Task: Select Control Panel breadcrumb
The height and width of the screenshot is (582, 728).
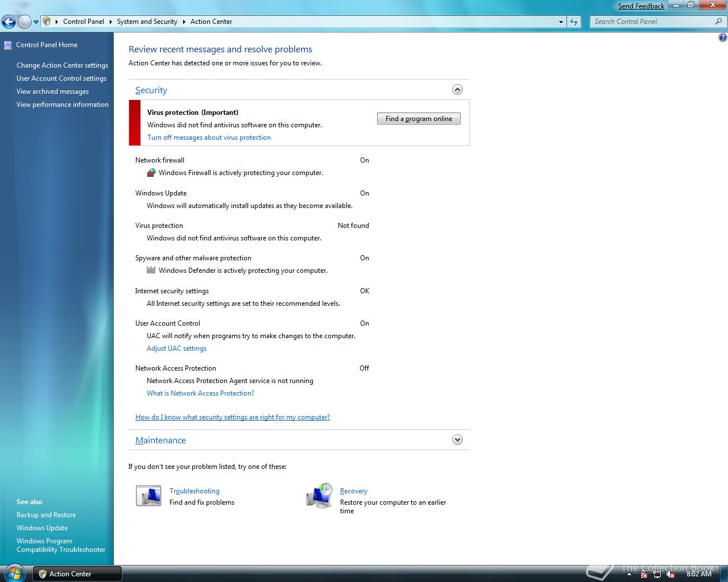Action: pos(84,22)
